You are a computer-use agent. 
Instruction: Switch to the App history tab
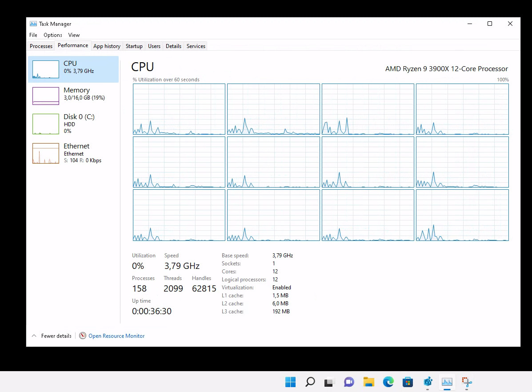[107, 46]
